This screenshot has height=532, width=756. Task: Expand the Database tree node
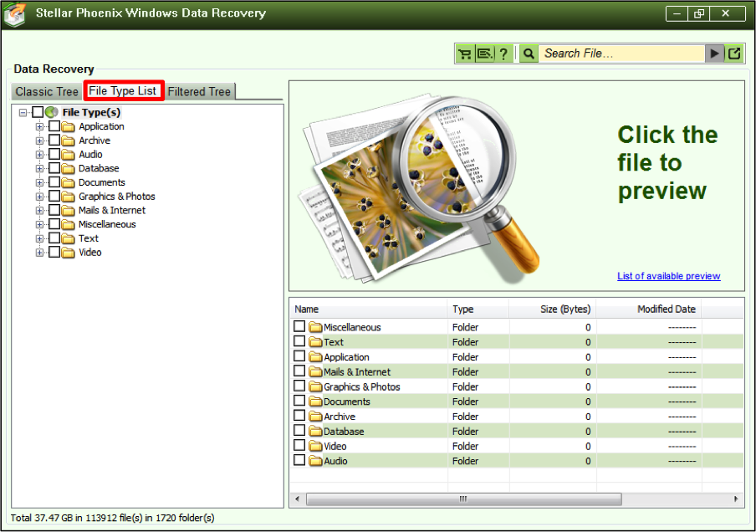pos(39,169)
